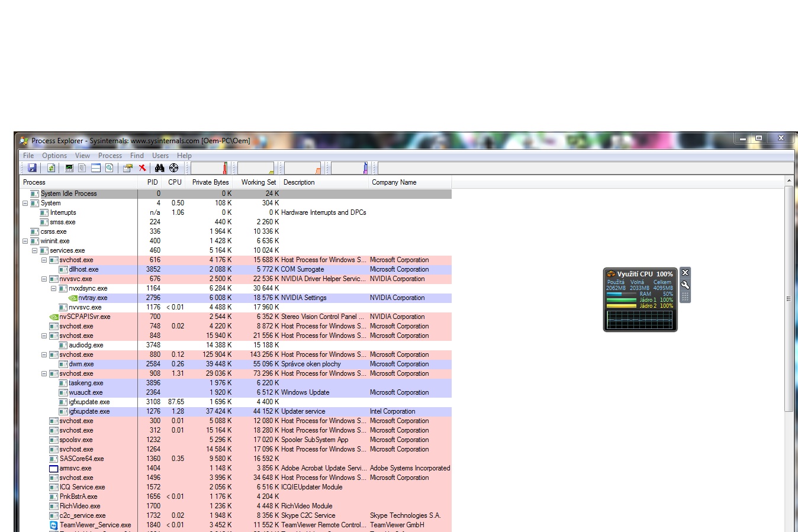Select the crosshair Find Window's Process icon

coord(173,168)
